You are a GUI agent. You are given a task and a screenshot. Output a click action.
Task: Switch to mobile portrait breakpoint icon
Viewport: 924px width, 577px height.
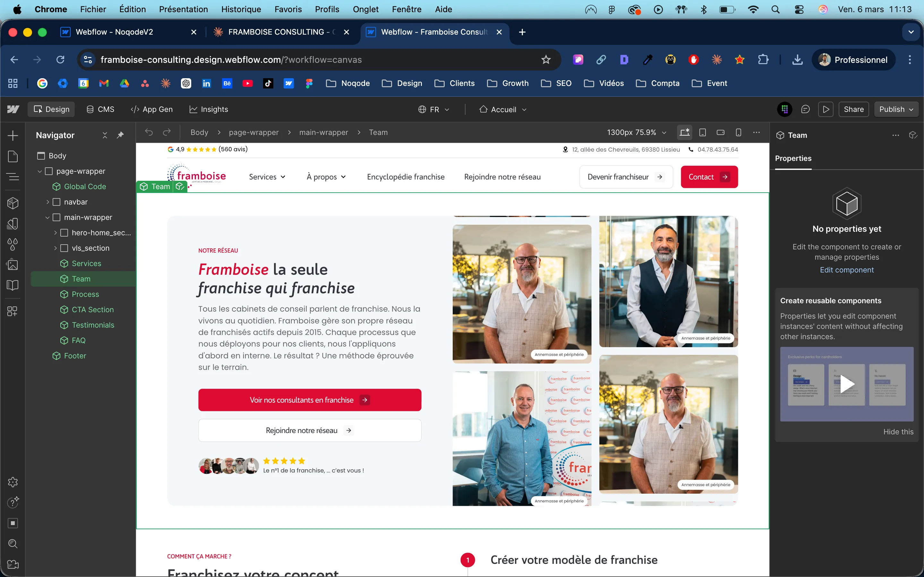tap(739, 132)
